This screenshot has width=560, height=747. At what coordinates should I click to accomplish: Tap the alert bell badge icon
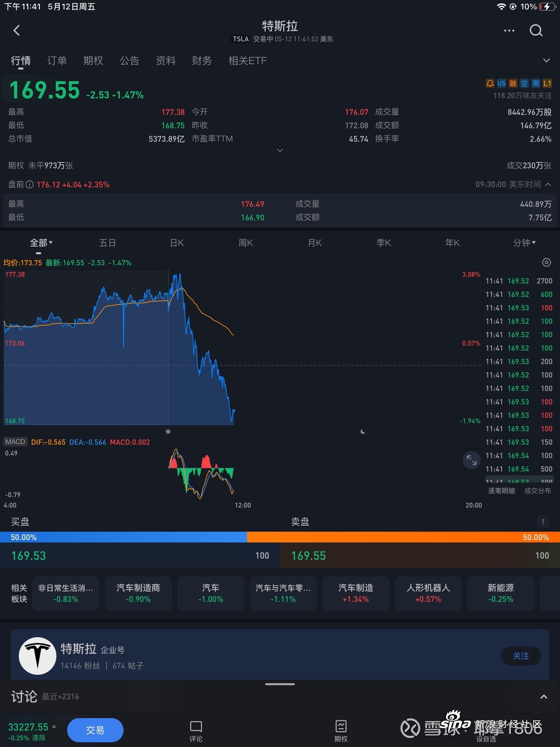coord(490,83)
